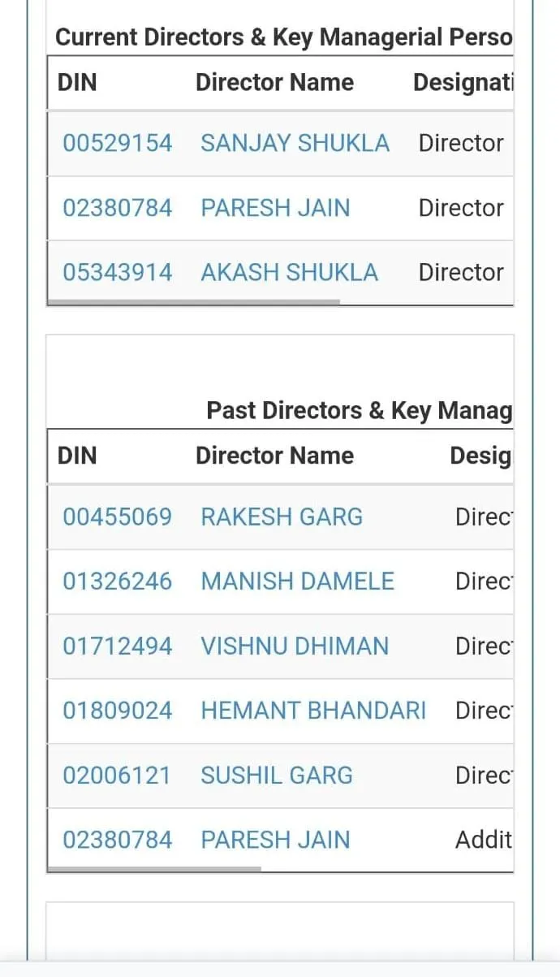The image size is (560, 977).
Task: Click the HEMANT BHANDARI name link
Action: click(312, 711)
